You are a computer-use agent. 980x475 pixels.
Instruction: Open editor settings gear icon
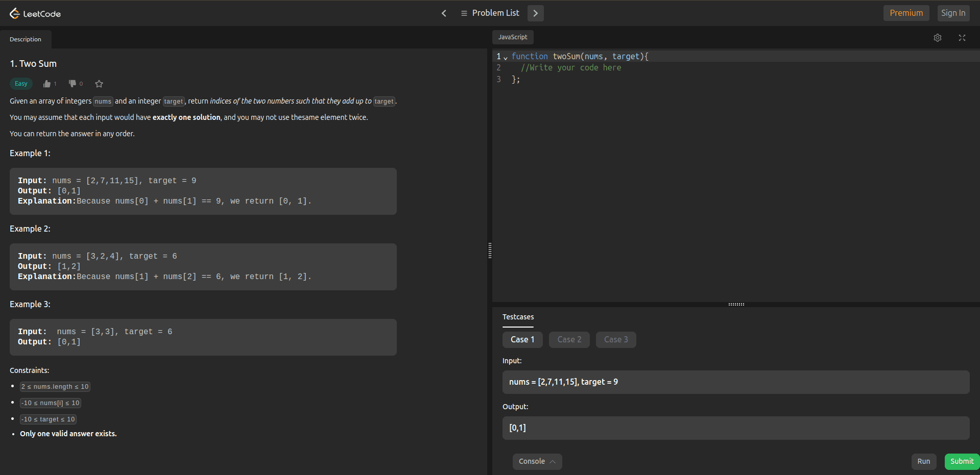tap(938, 38)
